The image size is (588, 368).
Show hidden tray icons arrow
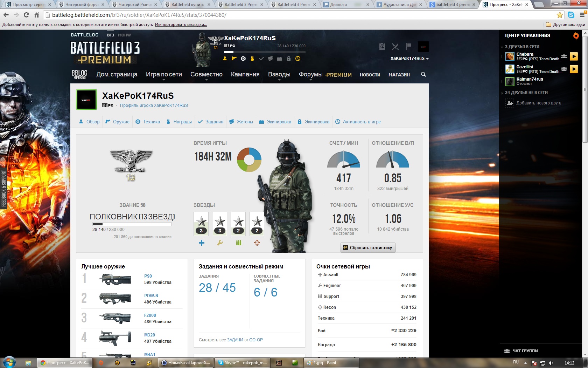click(525, 363)
